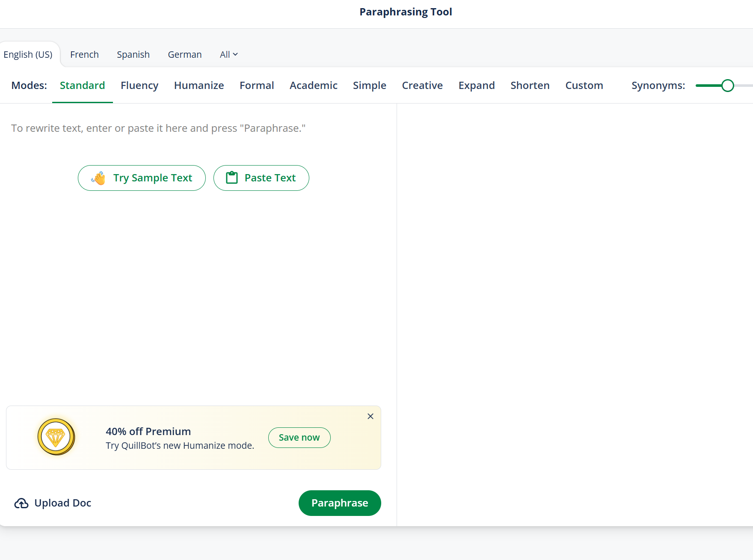
Task: Switch to Humanize mode
Action: tap(199, 86)
